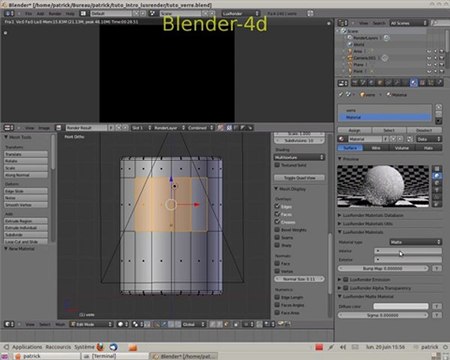450x360 pixels.
Task: Enable the LuxRender Emission checkbox
Action: pyautogui.click(x=346, y=279)
